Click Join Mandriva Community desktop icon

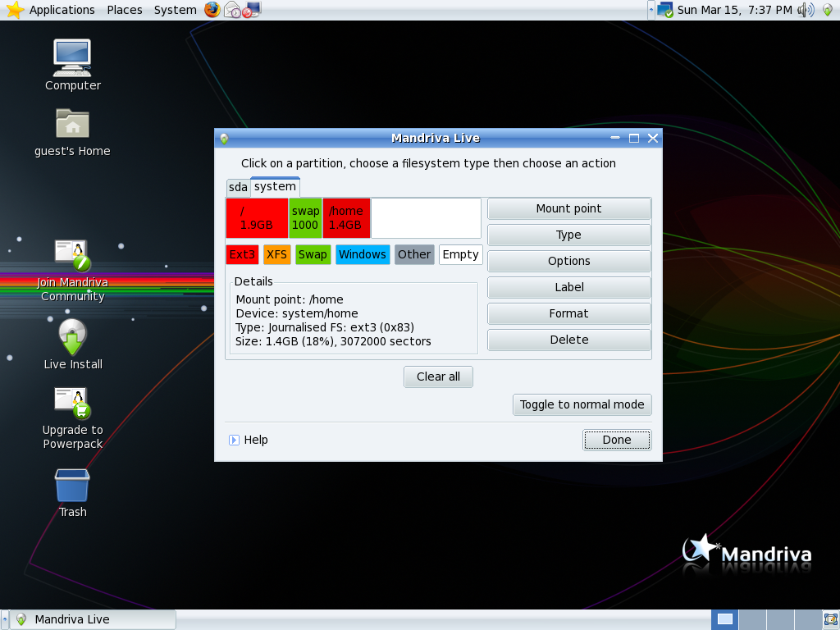[x=72, y=271]
